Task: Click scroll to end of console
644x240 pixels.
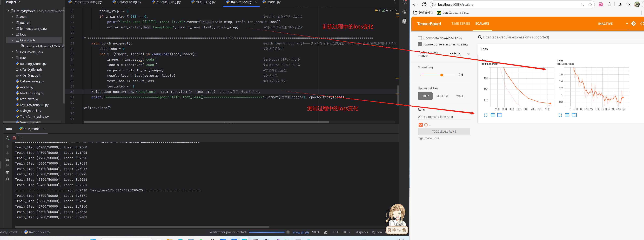Action: pyautogui.click(x=7, y=166)
